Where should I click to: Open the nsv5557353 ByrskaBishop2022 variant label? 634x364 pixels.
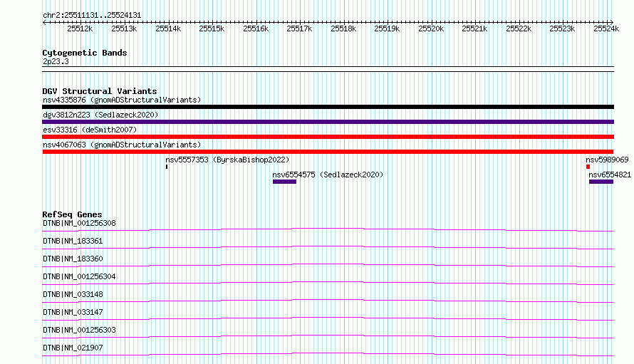(x=227, y=160)
